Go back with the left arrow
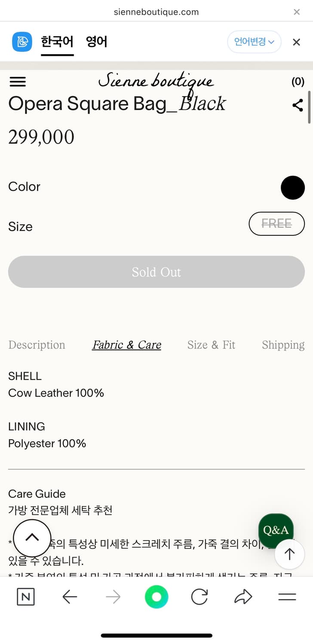The width and height of the screenshot is (313, 644). point(70,597)
